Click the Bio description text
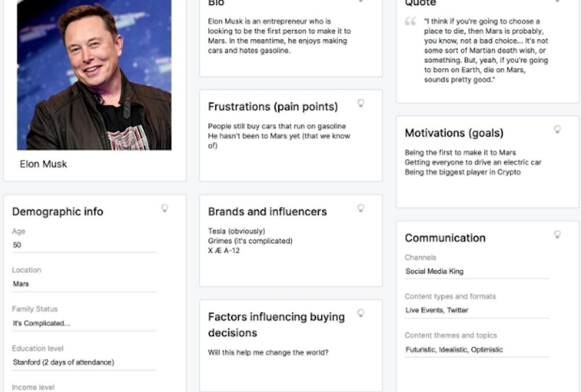The height and width of the screenshot is (392, 581). click(279, 36)
